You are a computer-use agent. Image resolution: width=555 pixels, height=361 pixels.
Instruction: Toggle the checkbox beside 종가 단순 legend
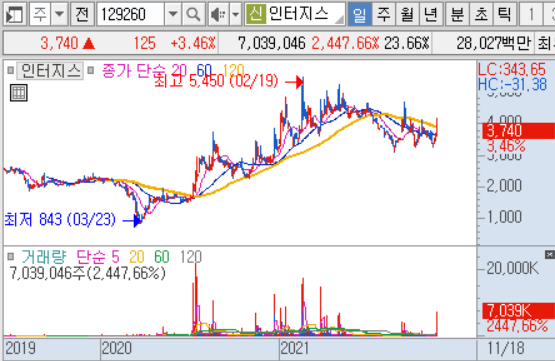tap(91, 70)
